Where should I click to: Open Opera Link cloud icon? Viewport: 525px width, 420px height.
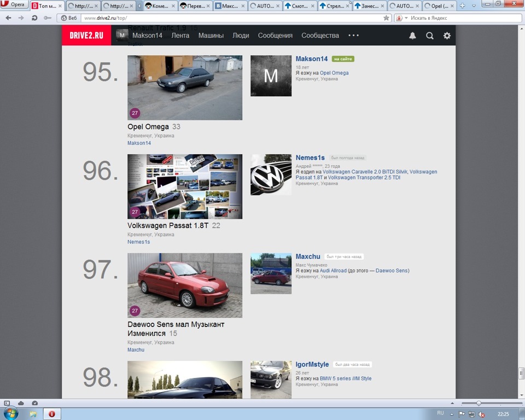click(x=21, y=403)
